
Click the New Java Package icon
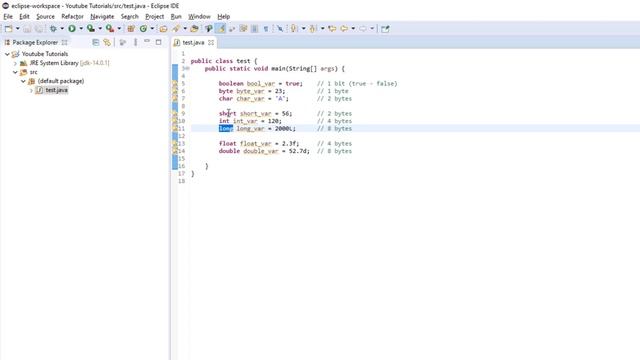tap(131, 29)
